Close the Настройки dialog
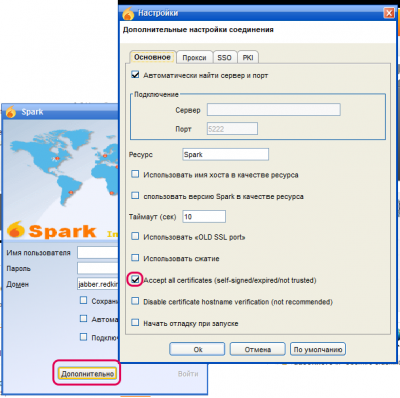Viewport: 400px width, 398px height. coord(389,13)
